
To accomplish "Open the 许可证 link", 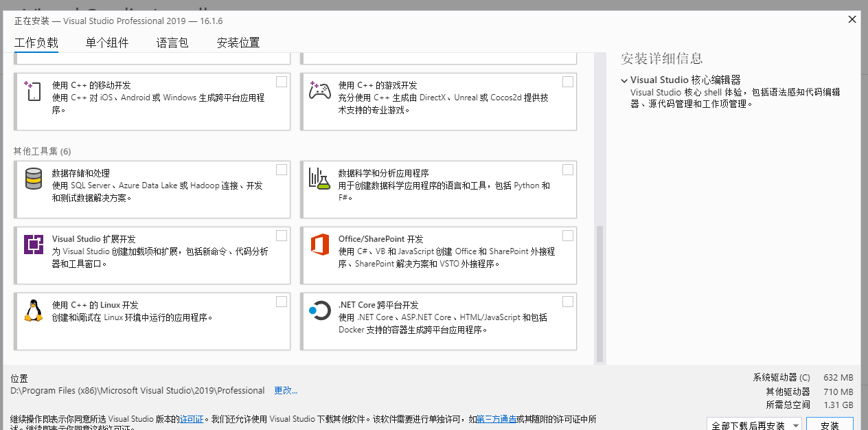I will [192, 418].
